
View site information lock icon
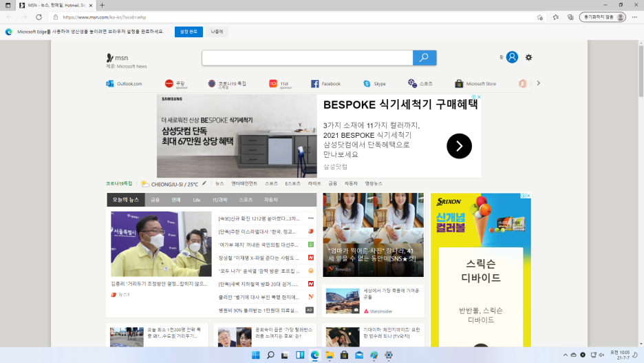[56, 17]
